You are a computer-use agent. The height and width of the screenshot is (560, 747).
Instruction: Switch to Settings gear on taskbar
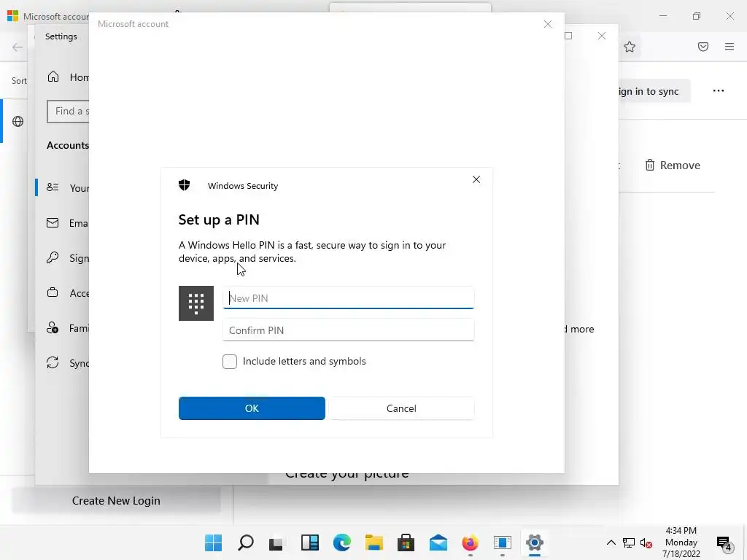click(535, 542)
